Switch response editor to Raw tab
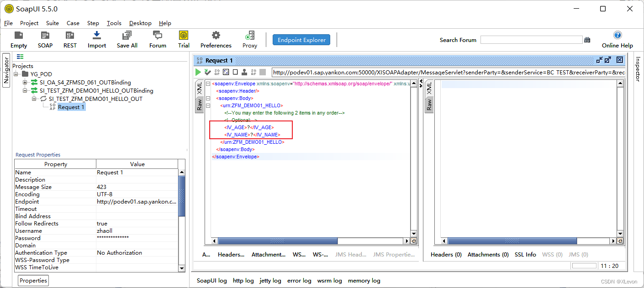 [x=429, y=105]
